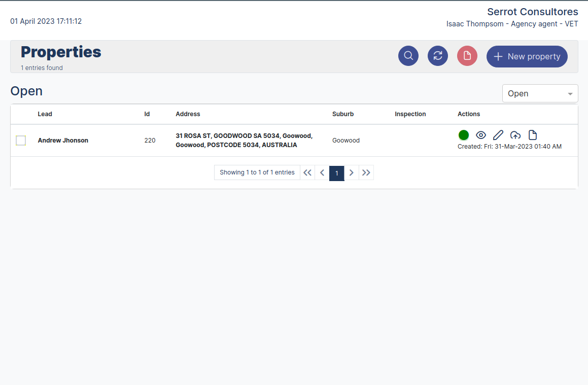This screenshot has height=385, width=588.
Task: Click the magnifying glass icon
Action: point(408,56)
